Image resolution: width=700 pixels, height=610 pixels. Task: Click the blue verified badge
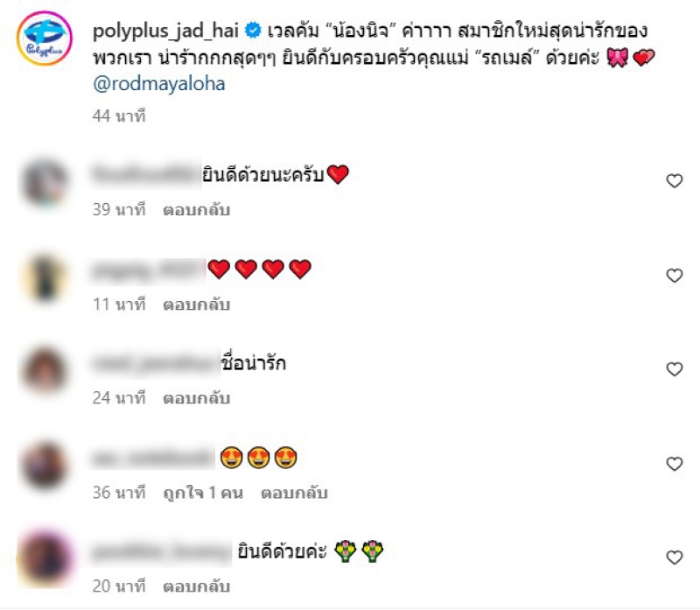click(x=253, y=31)
